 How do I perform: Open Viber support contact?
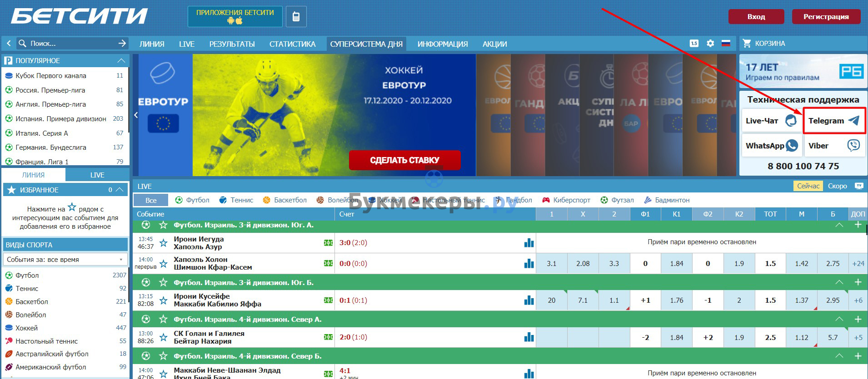[834, 146]
